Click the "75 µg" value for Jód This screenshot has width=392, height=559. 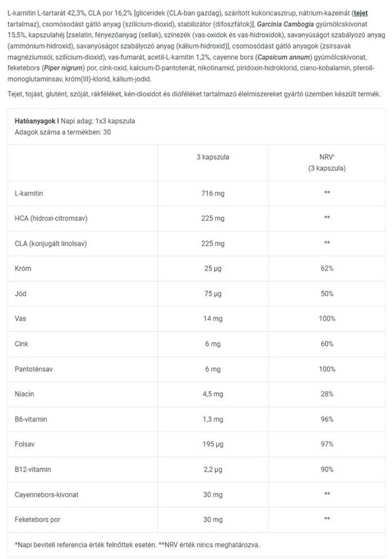click(x=212, y=294)
